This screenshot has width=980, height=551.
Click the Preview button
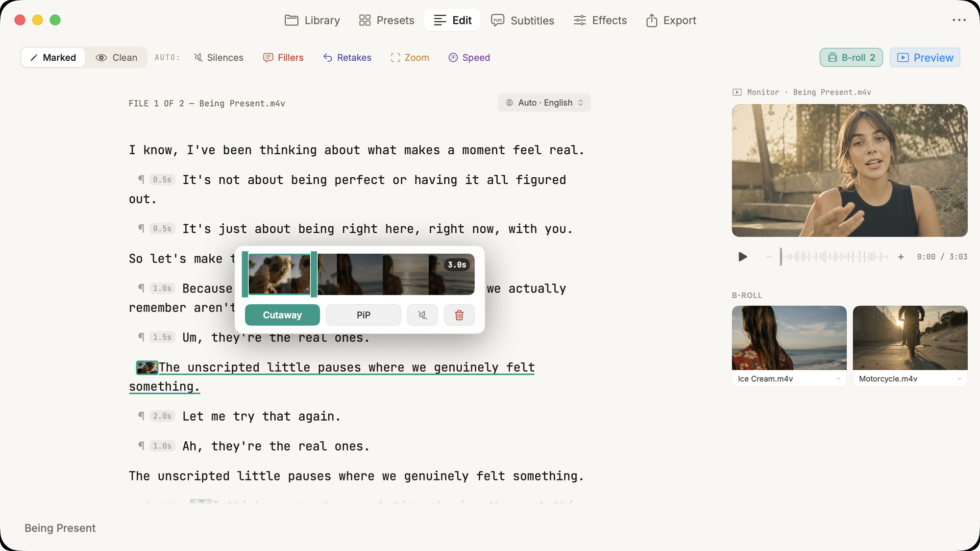(925, 57)
